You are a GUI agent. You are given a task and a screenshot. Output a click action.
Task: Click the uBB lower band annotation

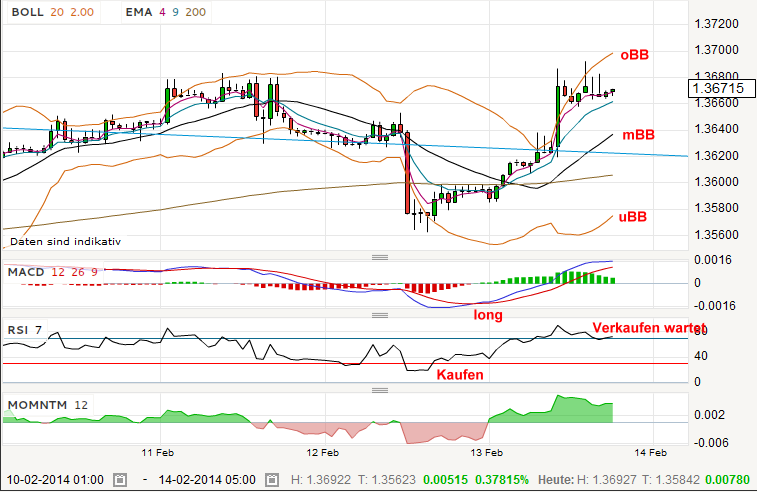(632, 217)
